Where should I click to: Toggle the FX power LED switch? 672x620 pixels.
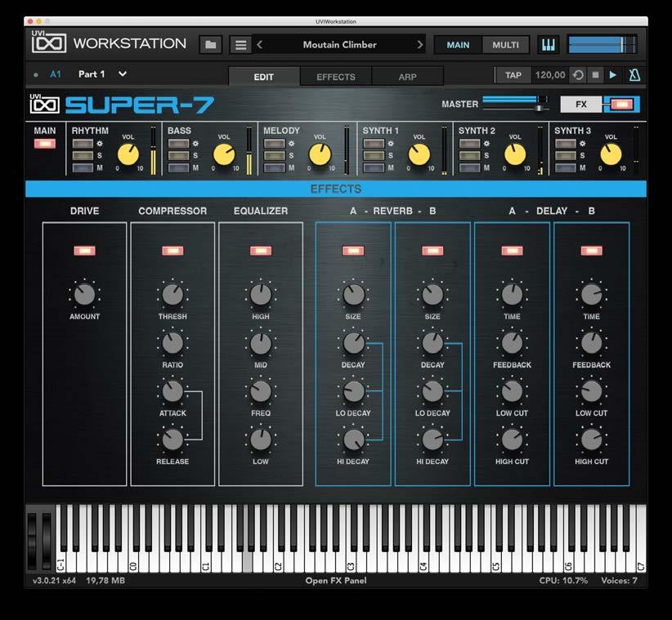click(x=621, y=104)
